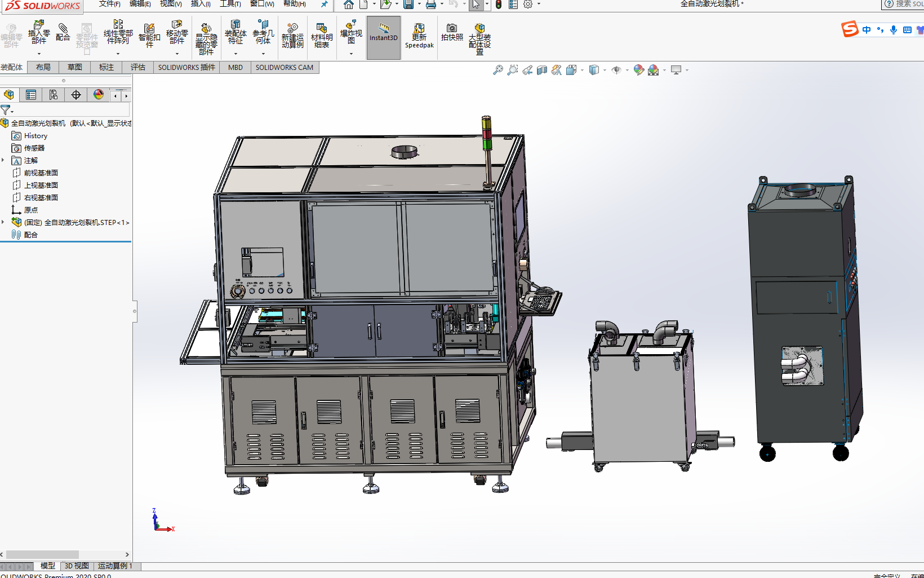Open the Bill of Materials tool
924x578 pixels.
point(322,36)
